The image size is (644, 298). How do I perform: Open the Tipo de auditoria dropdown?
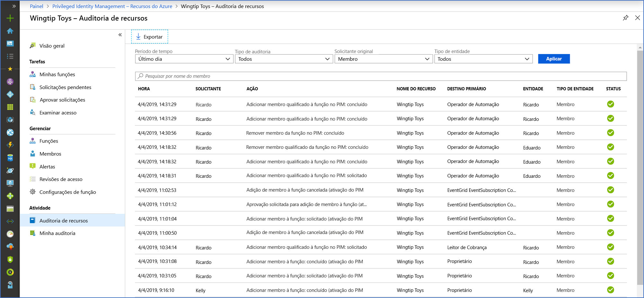click(284, 59)
